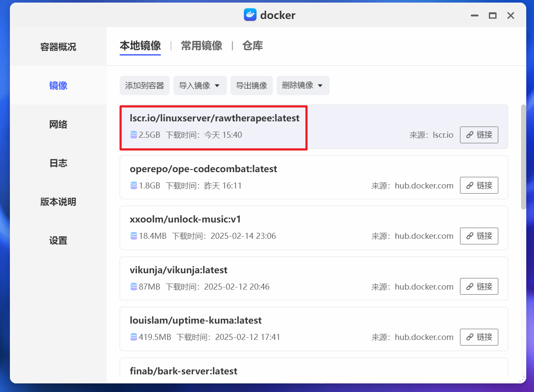The height and width of the screenshot is (392, 534).
Task: Open 链接 for uptime-kuma image
Action: point(479,337)
